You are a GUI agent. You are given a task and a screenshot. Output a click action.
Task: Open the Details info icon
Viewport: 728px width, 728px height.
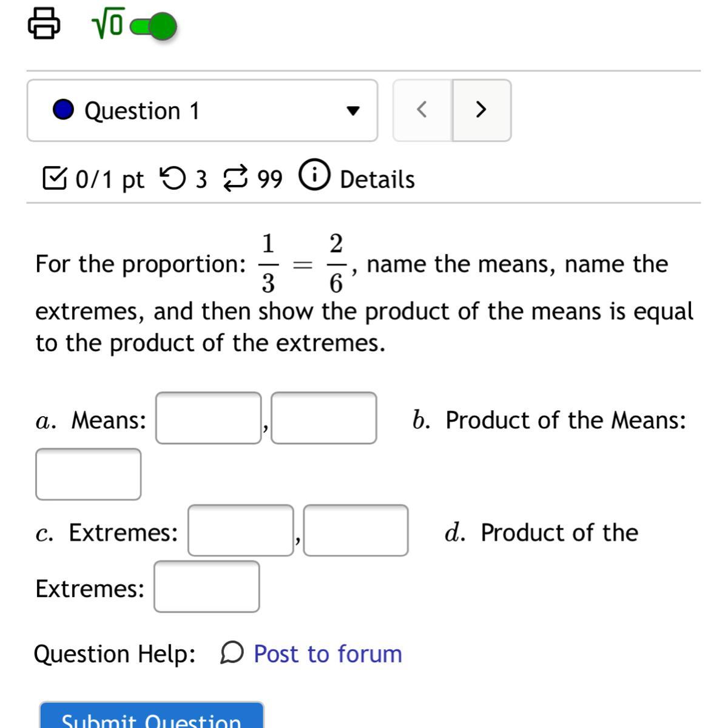click(314, 176)
